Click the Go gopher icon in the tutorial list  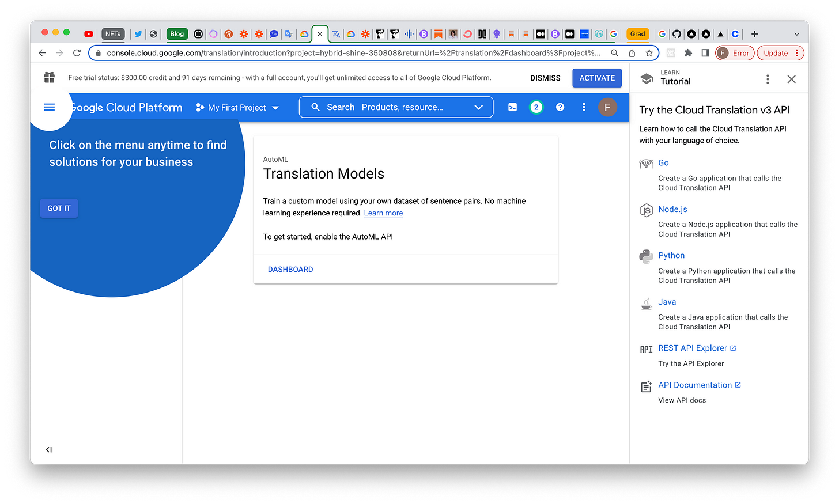[647, 164]
